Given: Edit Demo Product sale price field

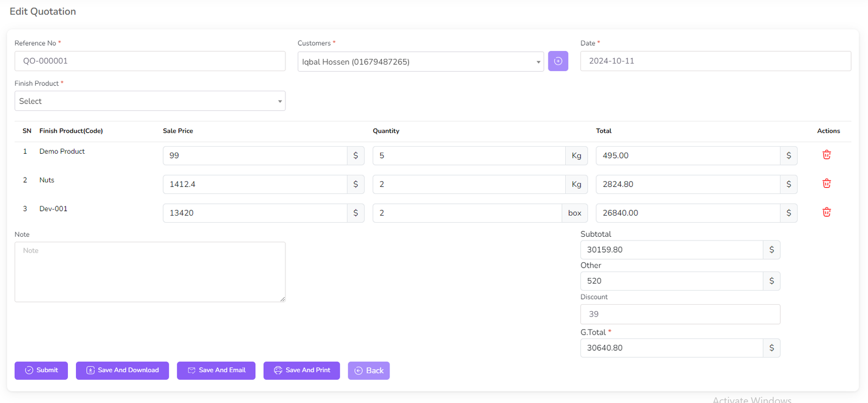Looking at the screenshot, I should 255,155.
